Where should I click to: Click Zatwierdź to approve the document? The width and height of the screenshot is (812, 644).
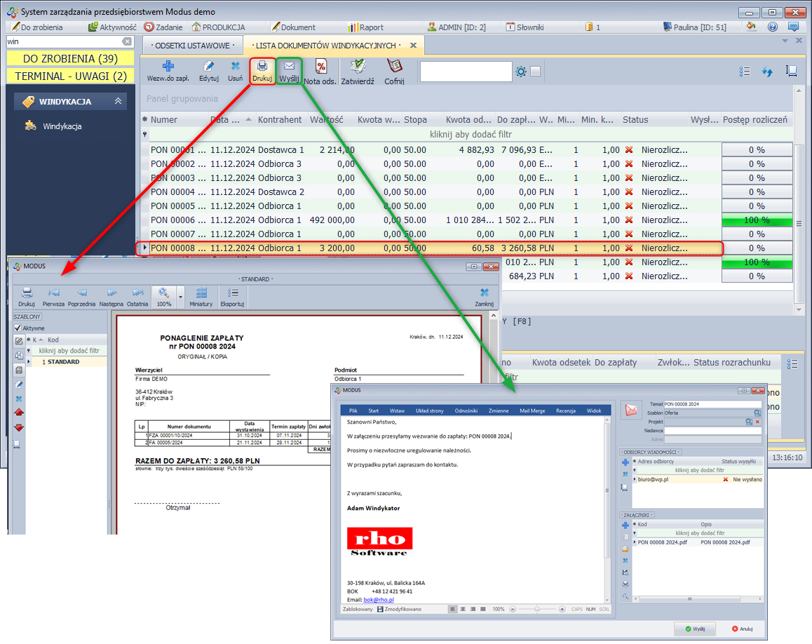358,68
